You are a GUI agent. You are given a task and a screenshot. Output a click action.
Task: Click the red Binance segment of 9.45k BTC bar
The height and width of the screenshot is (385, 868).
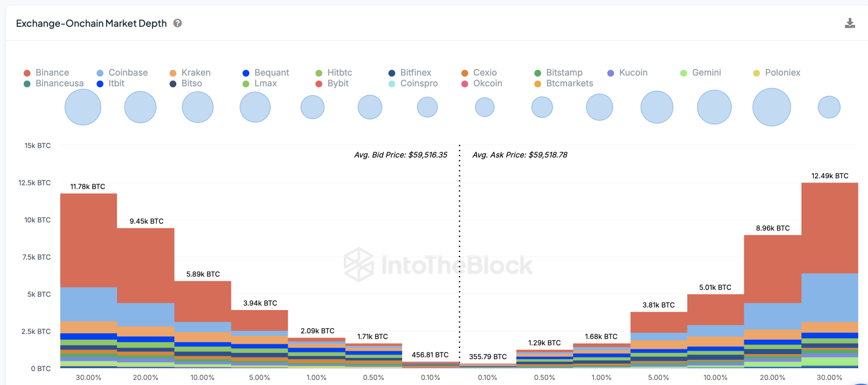point(145,266)
